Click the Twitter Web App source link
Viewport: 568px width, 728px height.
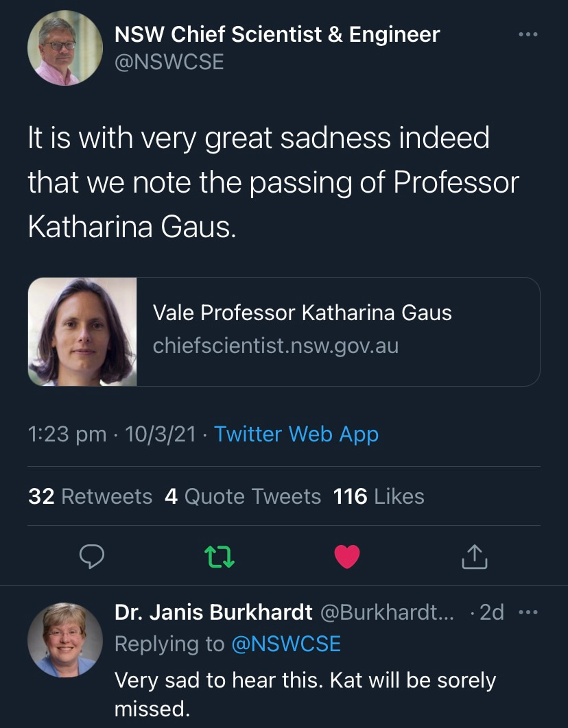coord(296,434)
